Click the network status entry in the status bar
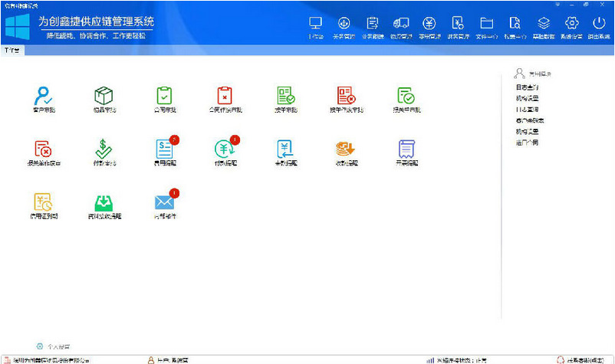Viewport: 615px width, 364px height. pyautogui.click(x=456, y=360)
